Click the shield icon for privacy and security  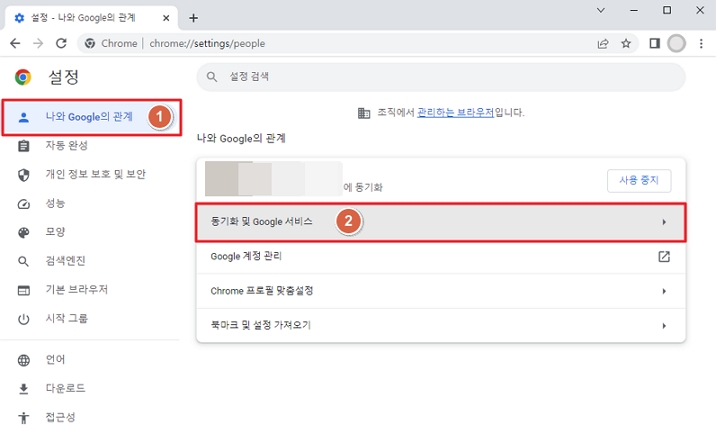(x=23, y=175)
